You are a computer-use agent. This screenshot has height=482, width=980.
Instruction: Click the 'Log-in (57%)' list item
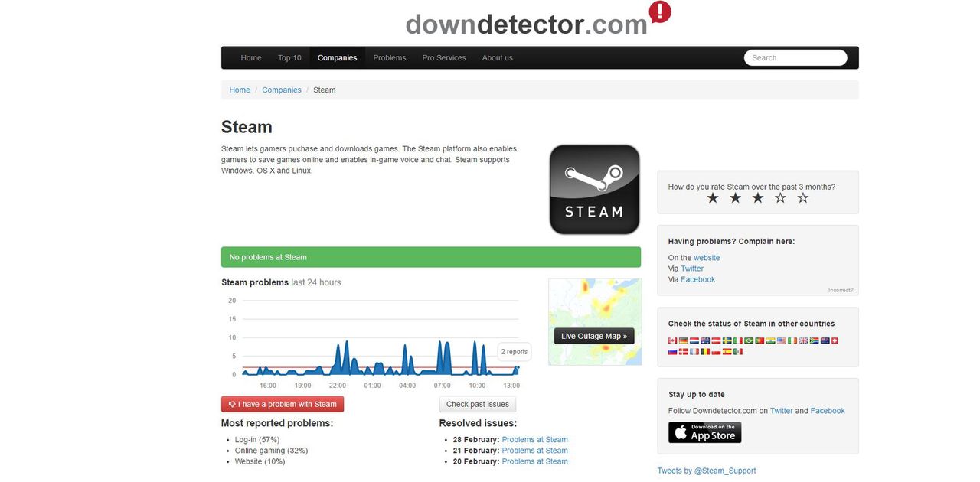(257, 440)
